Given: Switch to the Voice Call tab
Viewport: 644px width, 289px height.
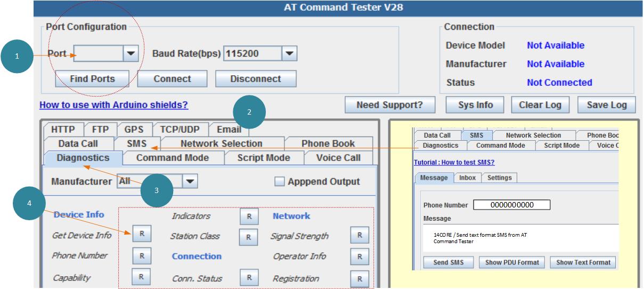Looking at the screenshot, I should pyautogui.click(x=338, y=158).
